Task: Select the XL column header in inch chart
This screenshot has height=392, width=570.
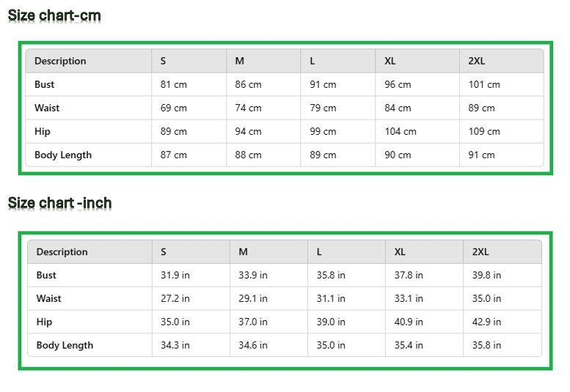Action: [x=400, y=251]
